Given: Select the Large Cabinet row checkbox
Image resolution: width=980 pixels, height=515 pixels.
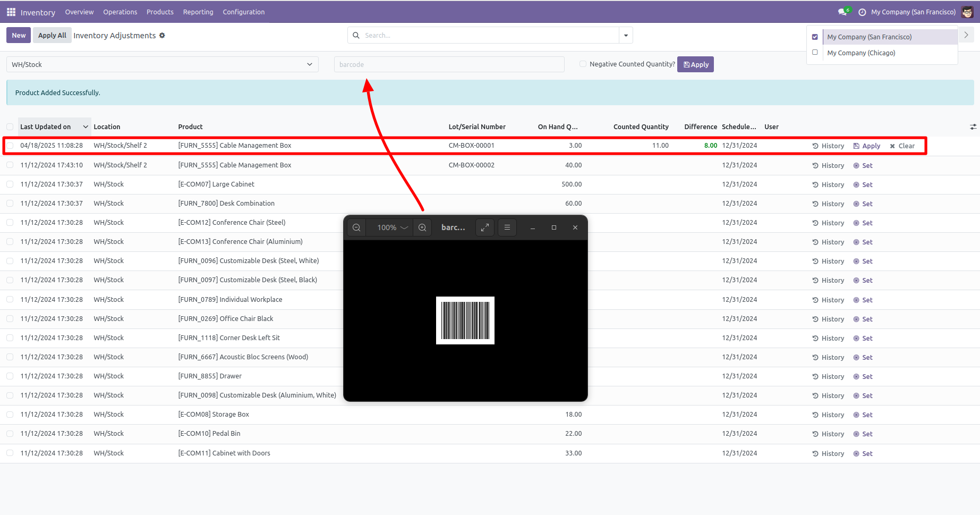Looking at the screenshot, I should (x=10, y=184).
